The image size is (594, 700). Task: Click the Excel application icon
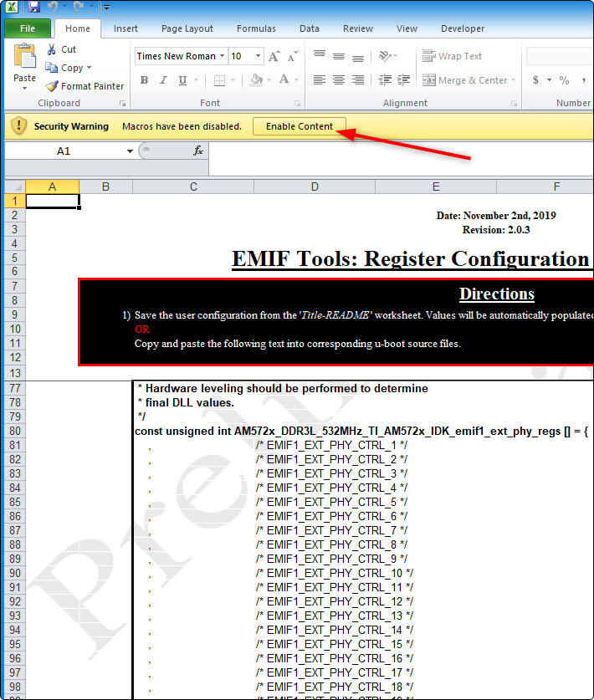(12, 7)
